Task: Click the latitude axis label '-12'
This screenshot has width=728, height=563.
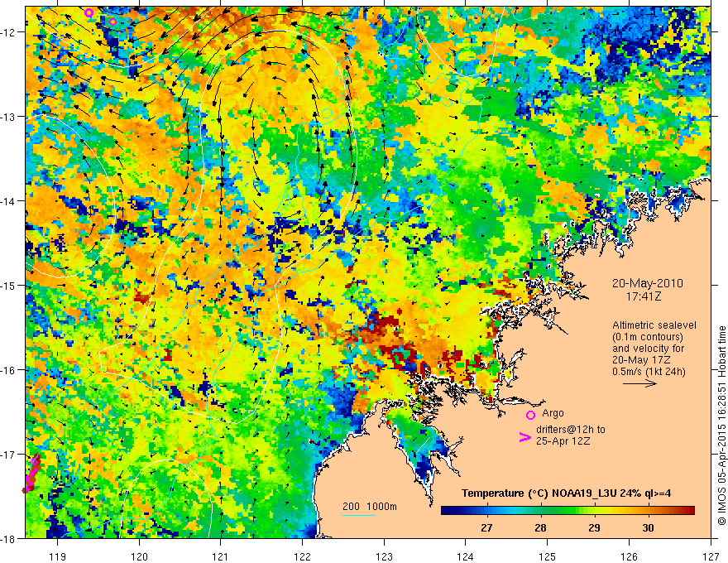Action: (9, 32)
